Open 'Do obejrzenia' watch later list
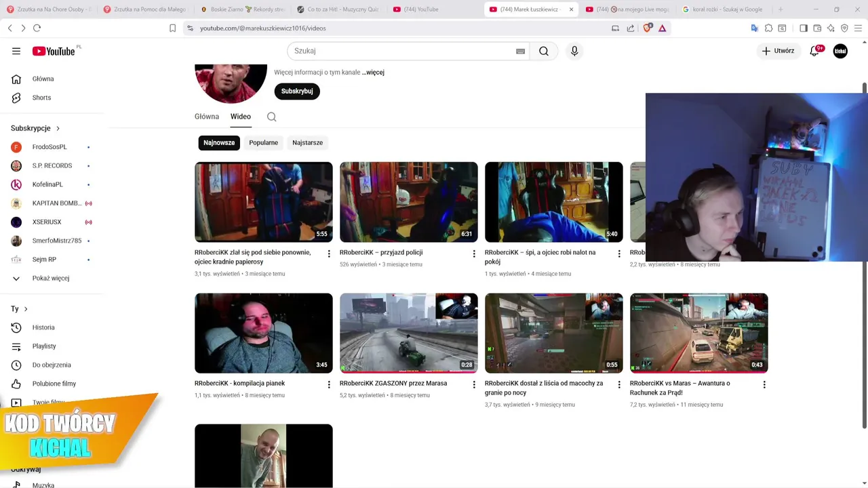 click(x=51, y=365)
